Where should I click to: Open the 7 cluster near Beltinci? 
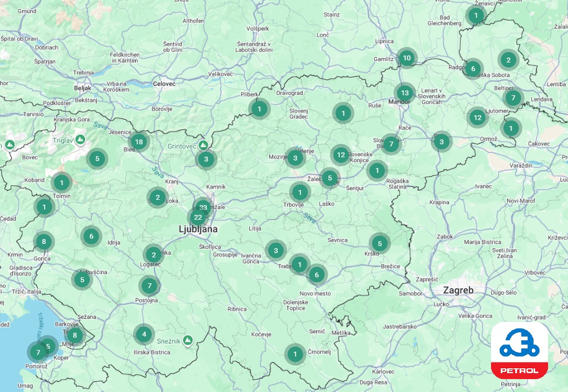513,98
